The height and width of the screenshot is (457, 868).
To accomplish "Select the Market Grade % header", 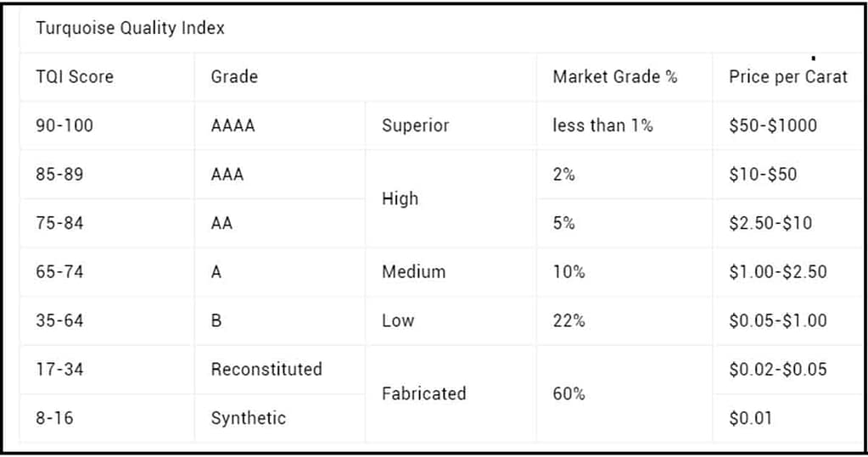I will [x=615, y=76].
